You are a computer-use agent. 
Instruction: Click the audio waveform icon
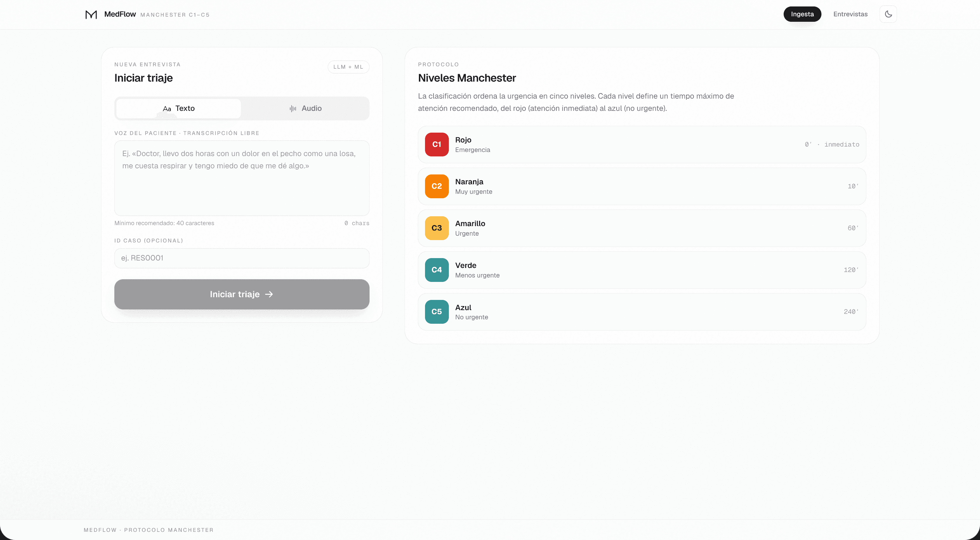point(293,109)
